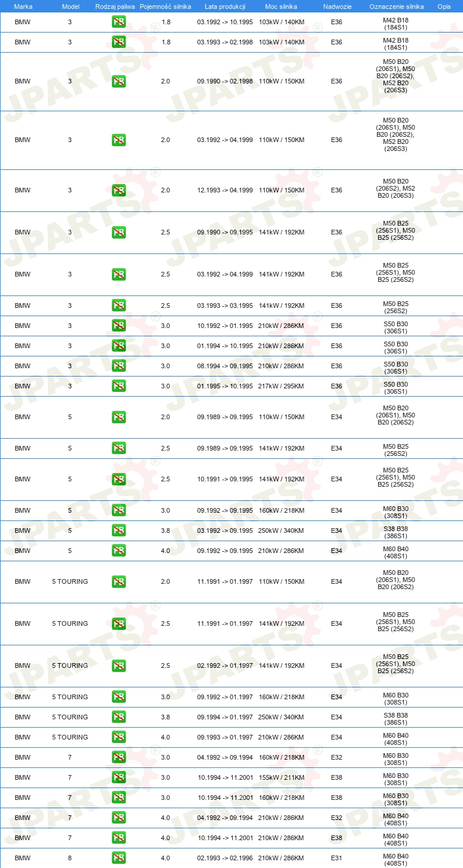Viewport: 463px width, 868px height.
Task: Click fuel icon in 5 TOURING 4.0 row
Action: 118,738
